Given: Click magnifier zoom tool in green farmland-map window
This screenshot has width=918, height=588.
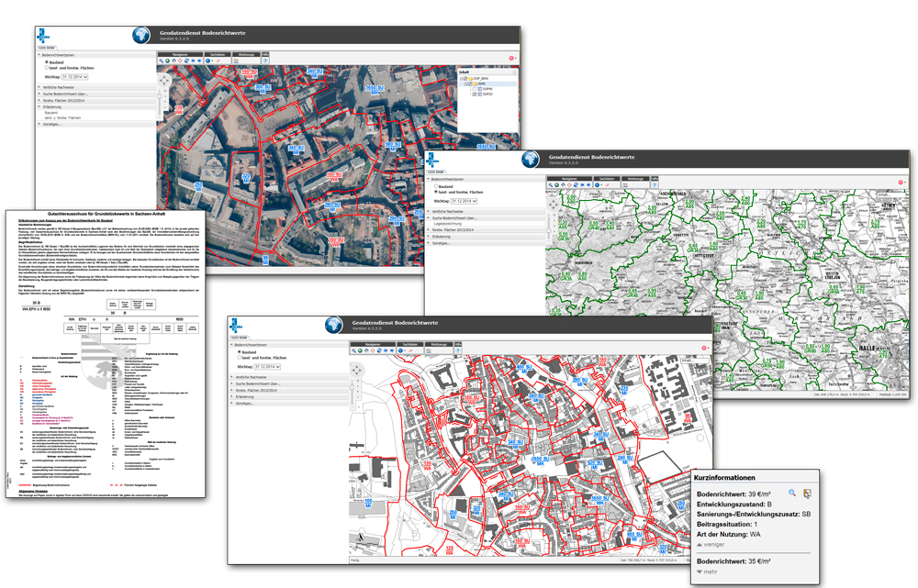Looking at the screenshot, I should [x=550, y=185].
